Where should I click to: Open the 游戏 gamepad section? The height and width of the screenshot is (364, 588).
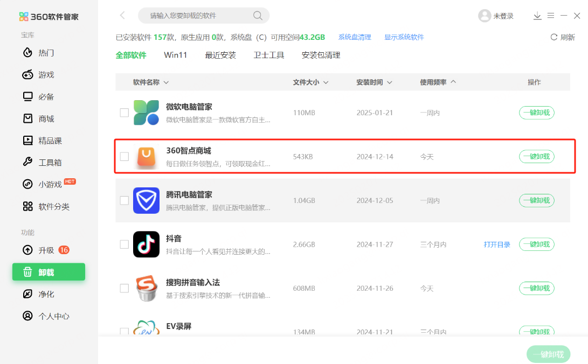[39, 75]
